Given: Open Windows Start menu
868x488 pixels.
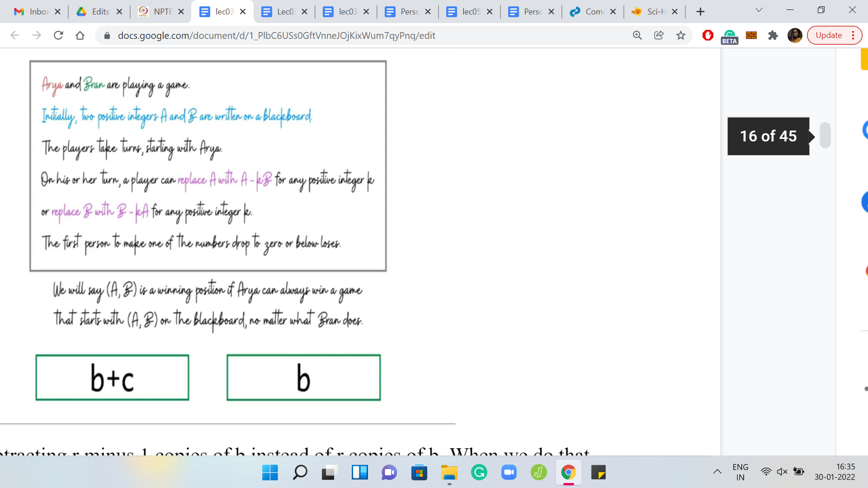Looking at the screenshot, I should pos(270,473).
